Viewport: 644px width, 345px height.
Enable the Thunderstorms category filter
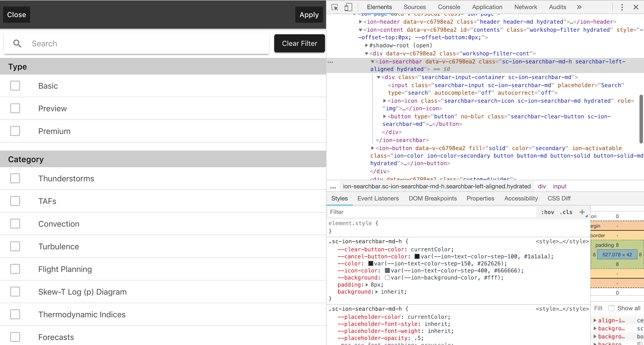15,178
